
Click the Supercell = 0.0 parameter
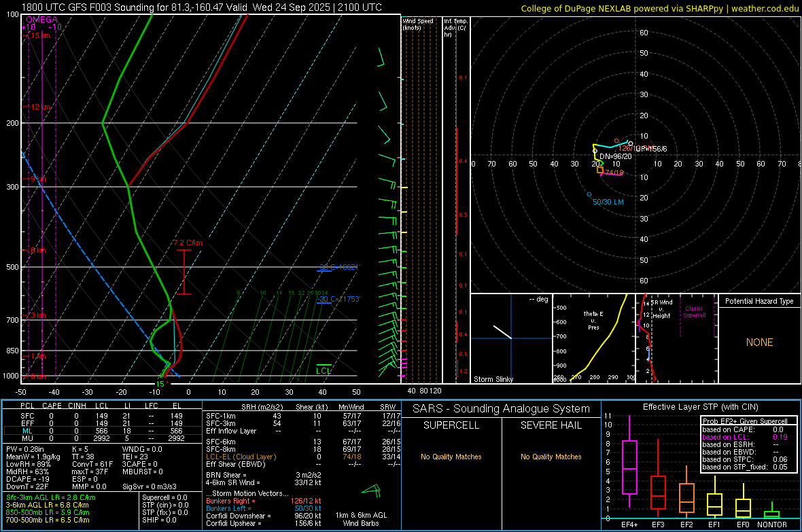click(164, 497)
